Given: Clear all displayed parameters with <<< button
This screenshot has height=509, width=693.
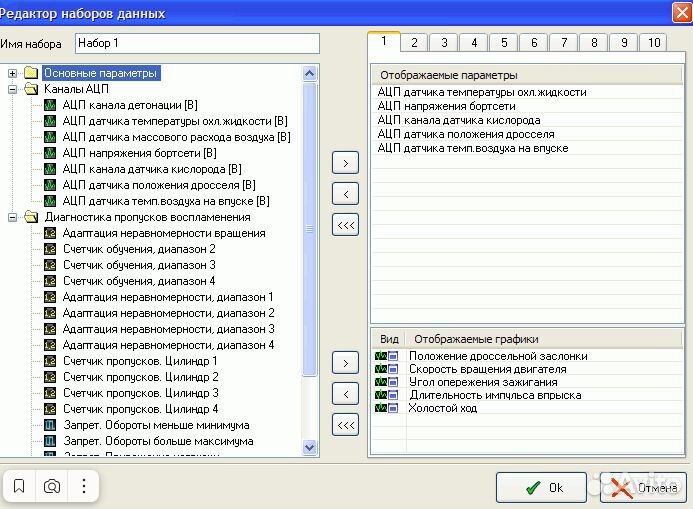Looking at the screenshot, I should pos(346,225).
